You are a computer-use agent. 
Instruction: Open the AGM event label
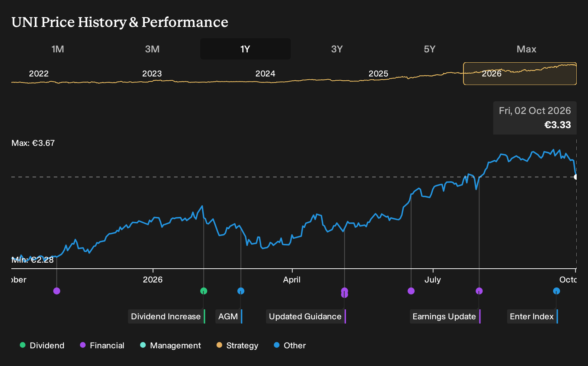[x=229, y=316]
